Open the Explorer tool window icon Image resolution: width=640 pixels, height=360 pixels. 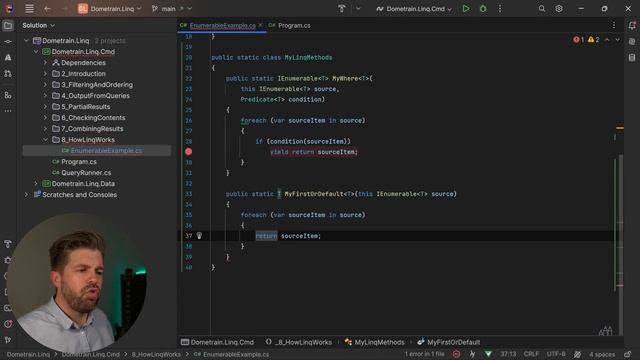[x=8, y=26]
